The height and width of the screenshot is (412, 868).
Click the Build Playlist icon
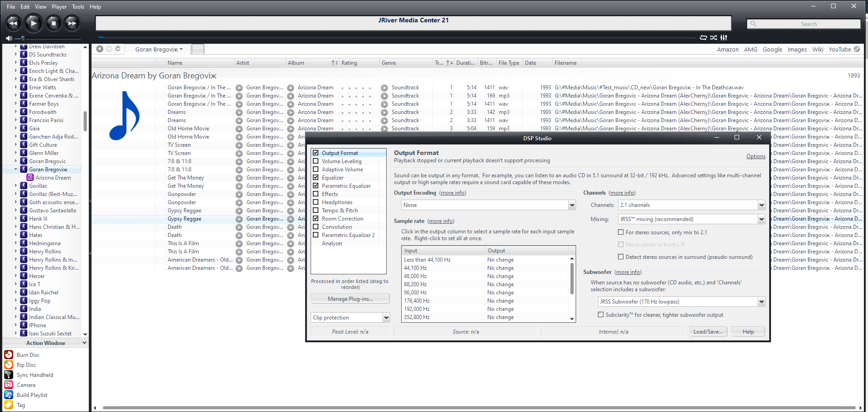9,395
